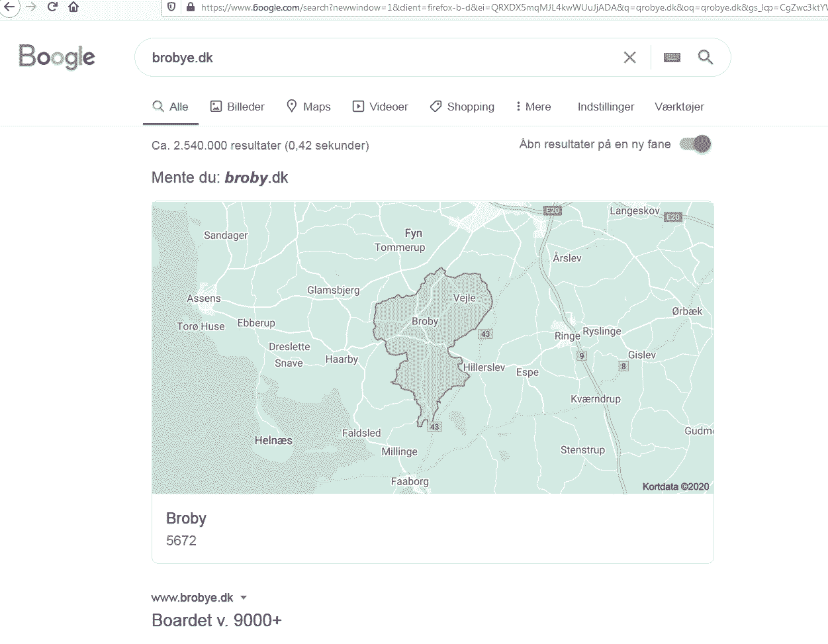
Task: Click the magnifying glass search button
Action: [x=706, y=58]
